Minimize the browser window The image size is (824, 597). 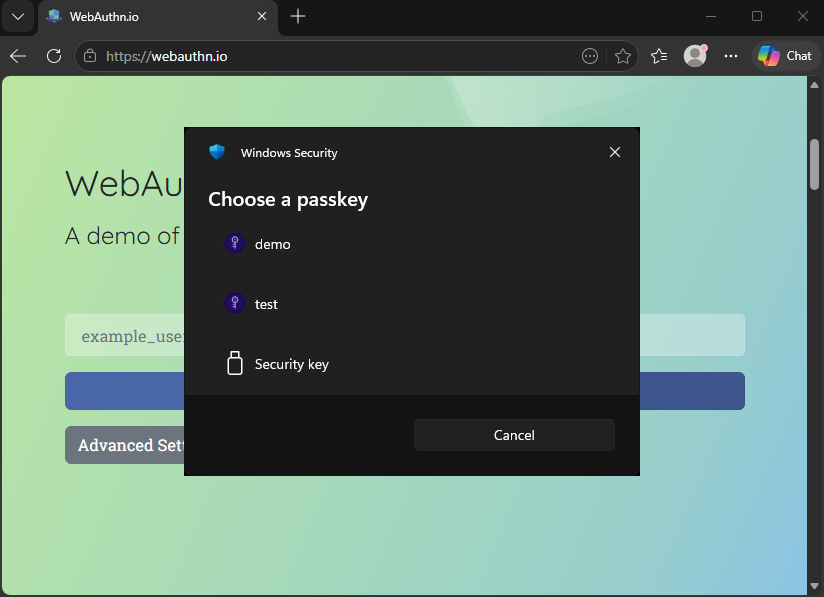click(x=710, y=16)
